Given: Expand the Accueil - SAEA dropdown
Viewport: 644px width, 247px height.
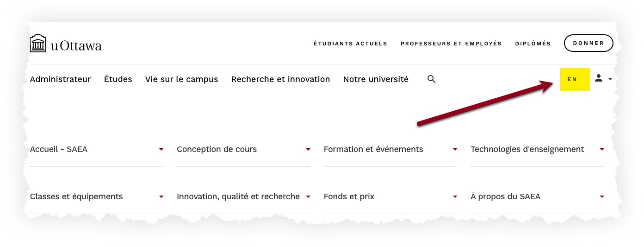Looking at the screenshot, I should [x=161, y=149].
